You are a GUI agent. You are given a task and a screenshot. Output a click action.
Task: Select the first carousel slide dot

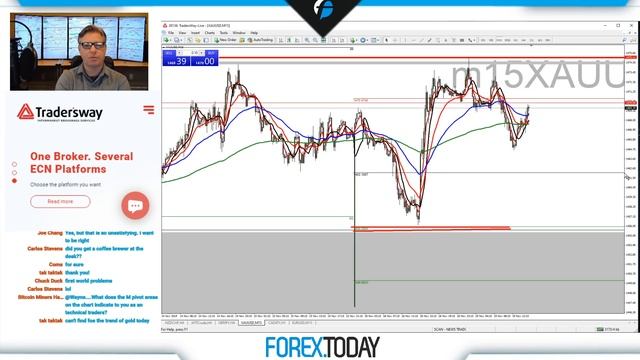pos(14,164)
